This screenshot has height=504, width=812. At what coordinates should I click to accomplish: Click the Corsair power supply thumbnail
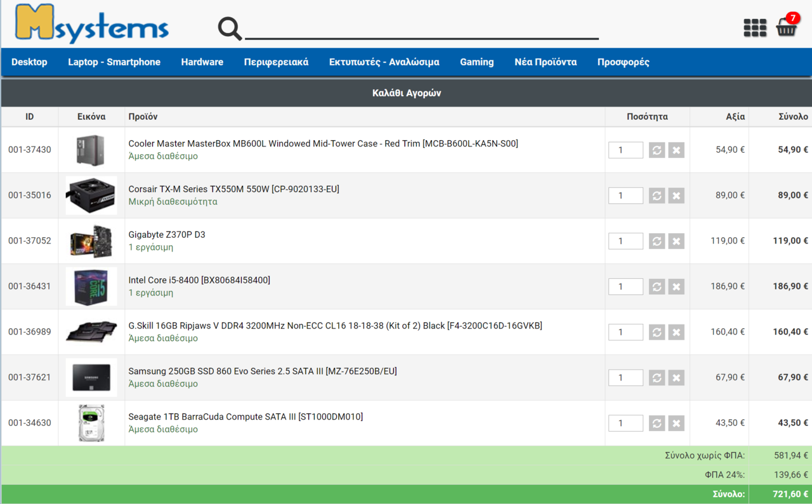coord(91,195)
